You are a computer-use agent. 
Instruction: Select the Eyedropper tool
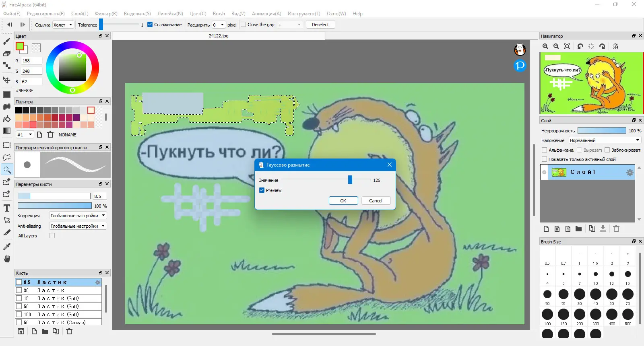tap(7, 246)
